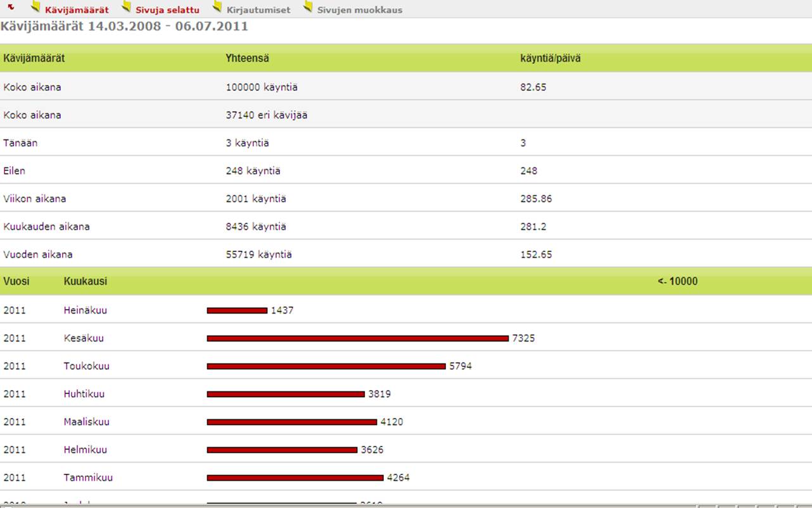The height and width of the screenshot is (508, 812).
Task: Click the 1437 count next to Heinäkuu
Action: 282,310
